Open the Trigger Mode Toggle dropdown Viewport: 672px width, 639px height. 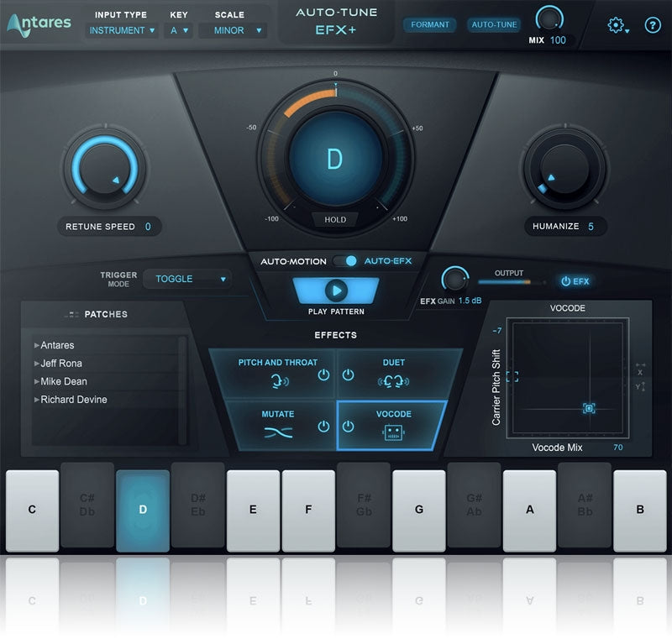[187, 279]
